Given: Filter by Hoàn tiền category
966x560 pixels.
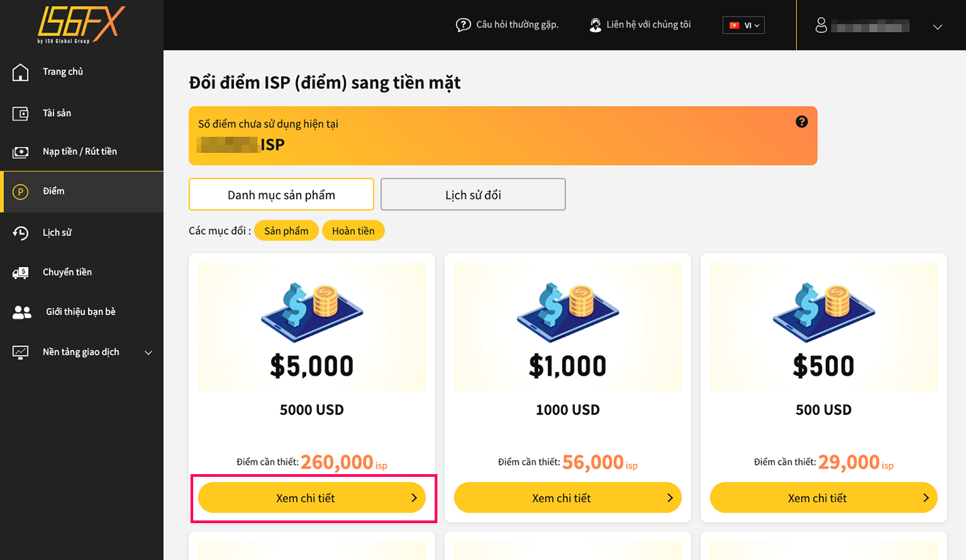Looking at the screenshot, I should pyautogui.click(x=354, y=231).
